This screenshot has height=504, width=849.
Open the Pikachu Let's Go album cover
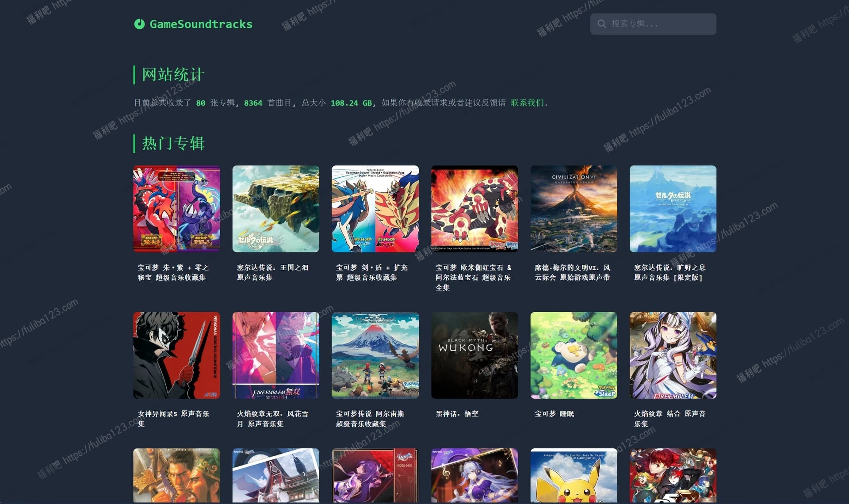[574, 476]
